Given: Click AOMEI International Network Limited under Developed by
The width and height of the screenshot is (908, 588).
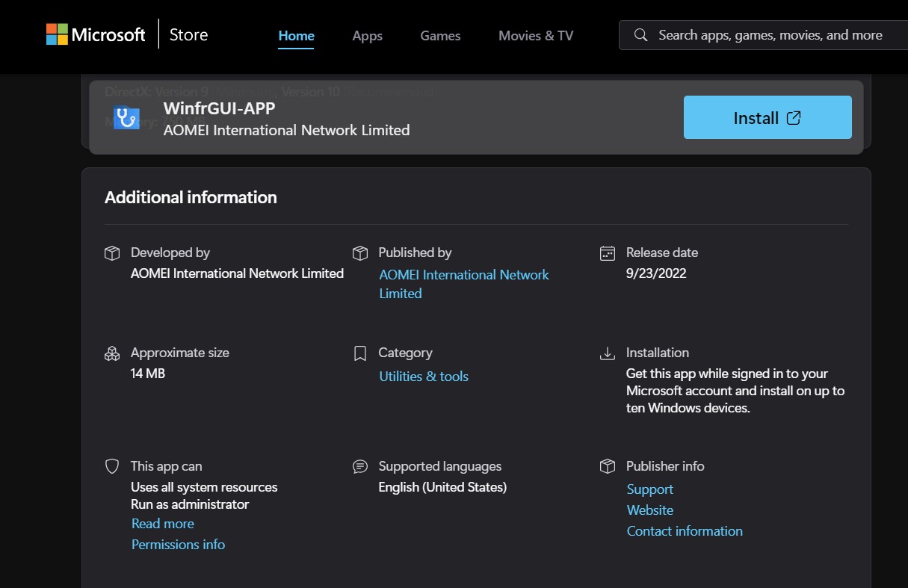Looking at the screenshot, I should tap(237, 273).
